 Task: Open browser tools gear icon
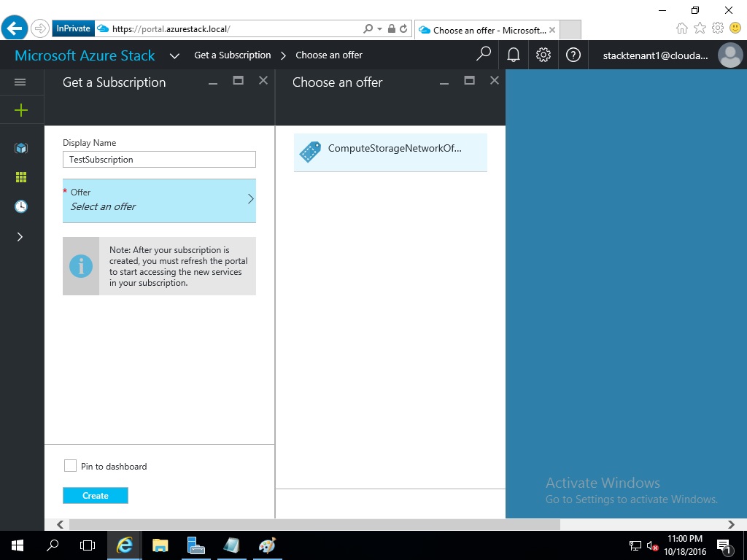point(718,28)
